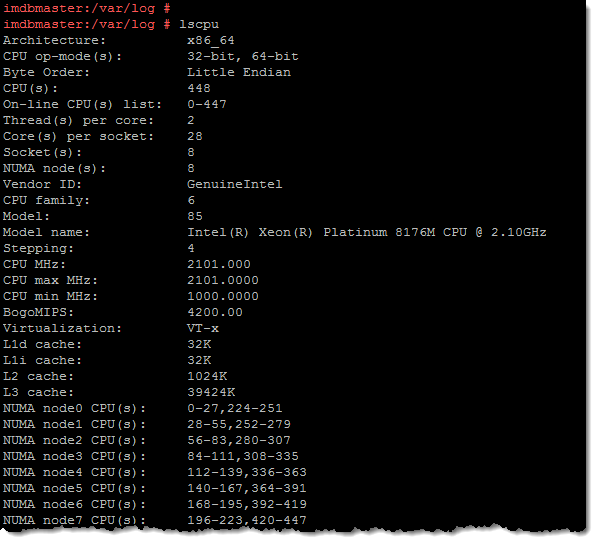596x542 pixels.
Task: Select the Core(s) per socket value 28
Action: coord(195,136)
